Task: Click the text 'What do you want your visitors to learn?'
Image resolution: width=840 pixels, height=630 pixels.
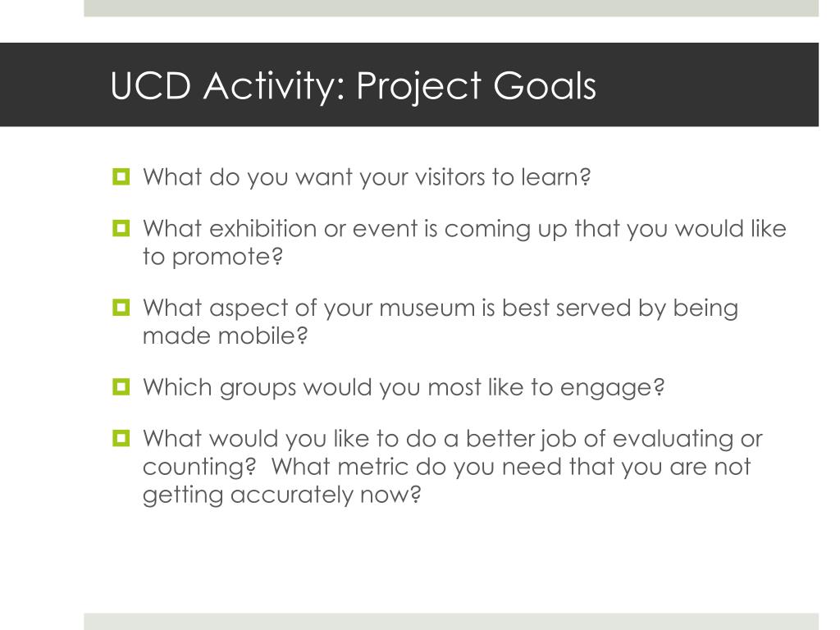Action: pos(367,177)
